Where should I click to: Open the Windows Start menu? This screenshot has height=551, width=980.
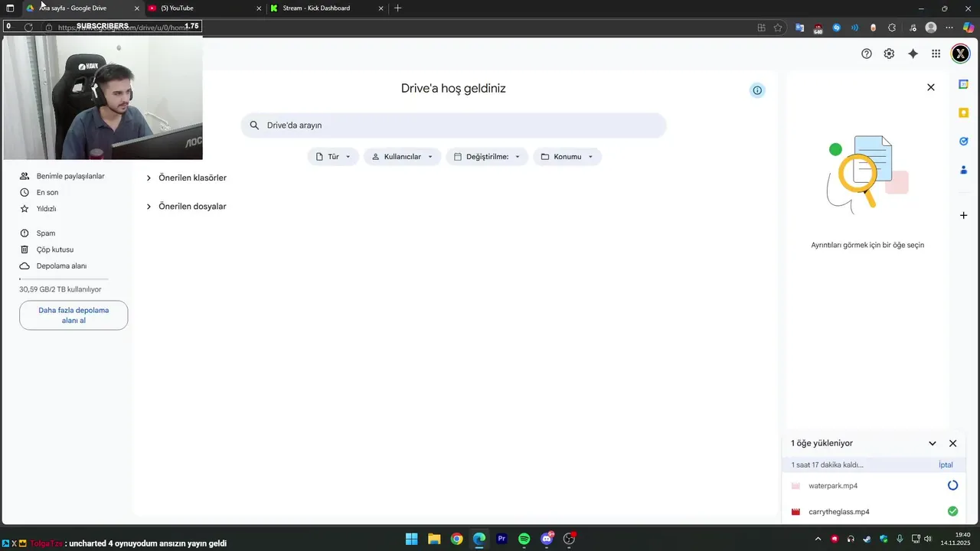pos(411,539)
